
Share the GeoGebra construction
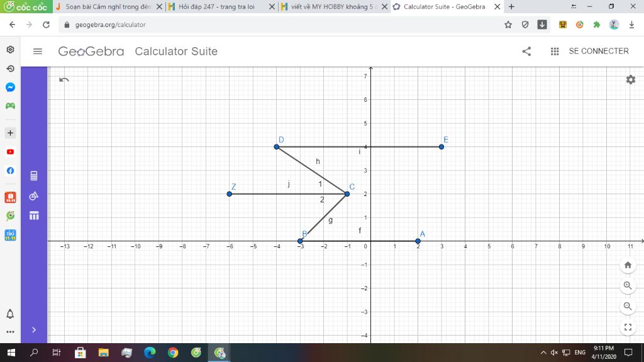526,52
